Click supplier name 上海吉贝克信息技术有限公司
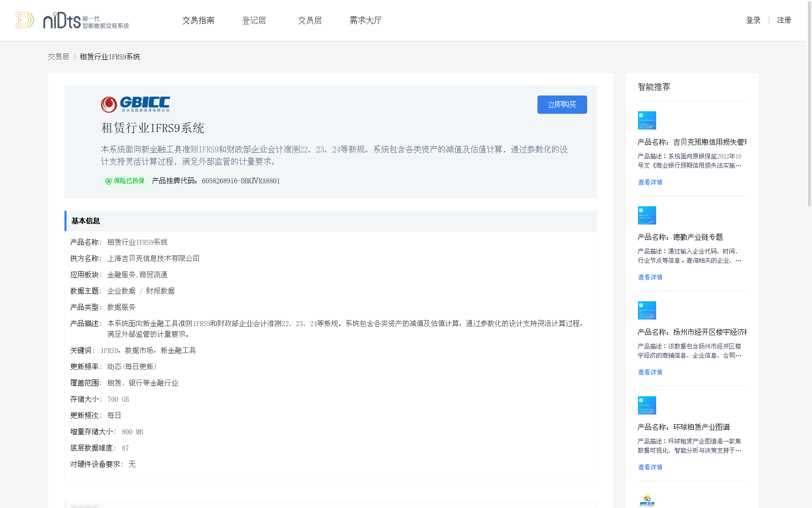Image resolution: width=812 pixels, height=508 pixels. click(153, 259)
